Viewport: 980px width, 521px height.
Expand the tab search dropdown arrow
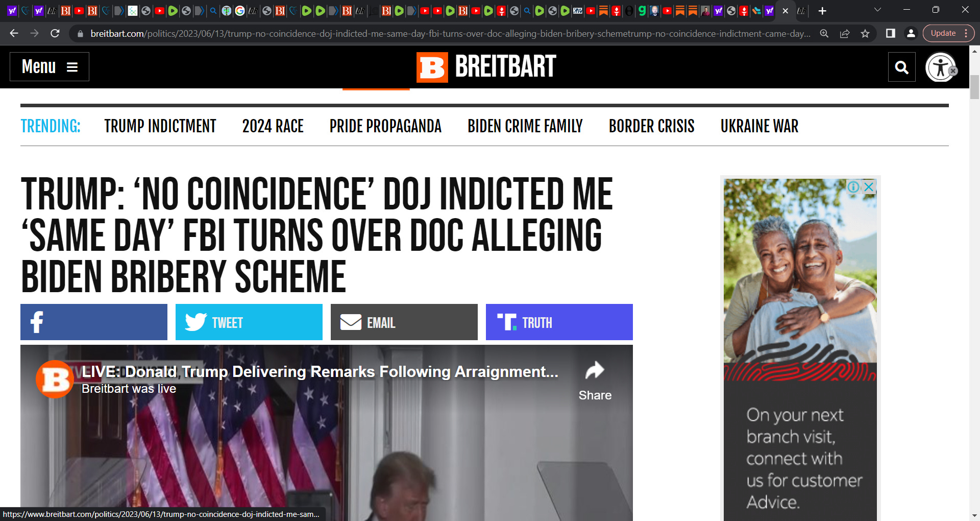click(877, 10)
